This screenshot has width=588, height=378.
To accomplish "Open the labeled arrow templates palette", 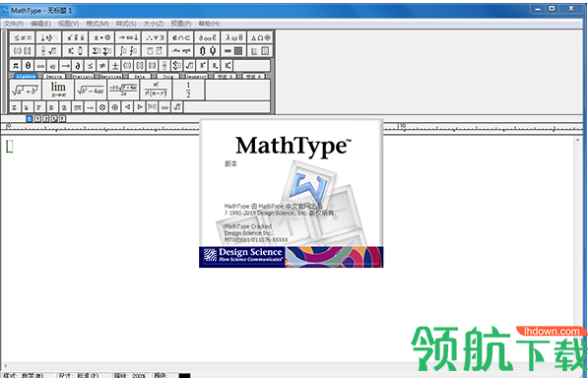I will [x=181, y=51].
